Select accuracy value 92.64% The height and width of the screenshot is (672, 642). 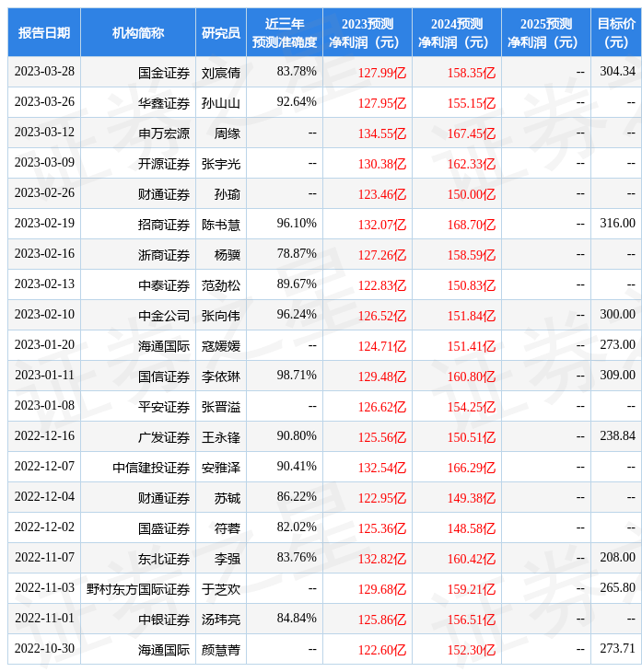click(x=297, y=101)
